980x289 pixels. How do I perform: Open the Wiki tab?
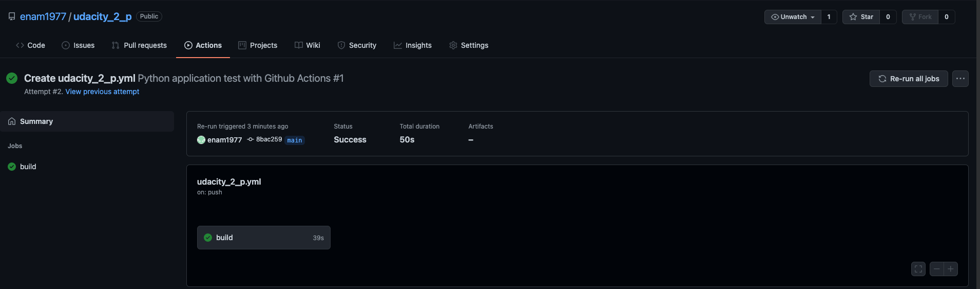pyautogui.click(x=308, y=45)
